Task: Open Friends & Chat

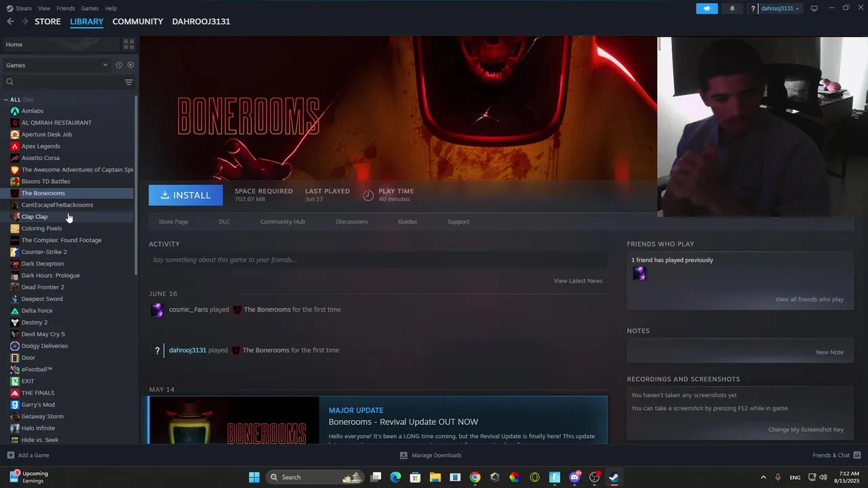Action: click(x=837, y=455)
